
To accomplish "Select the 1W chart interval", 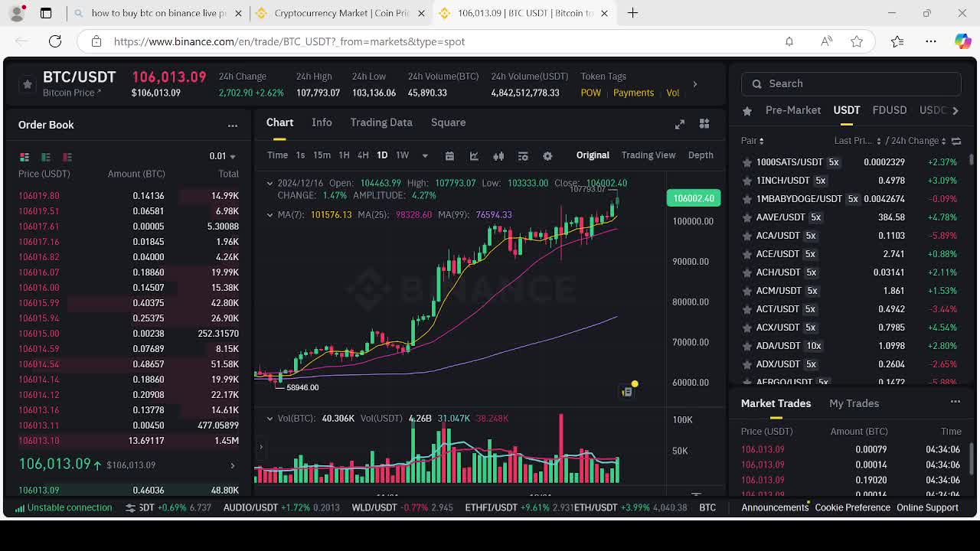I will (x=402, y=155).
